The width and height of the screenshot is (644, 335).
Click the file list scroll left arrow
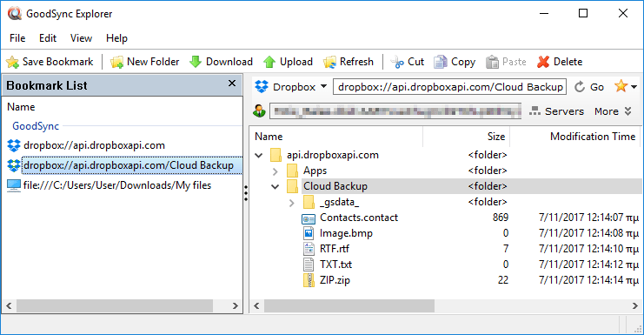(256, 305)
